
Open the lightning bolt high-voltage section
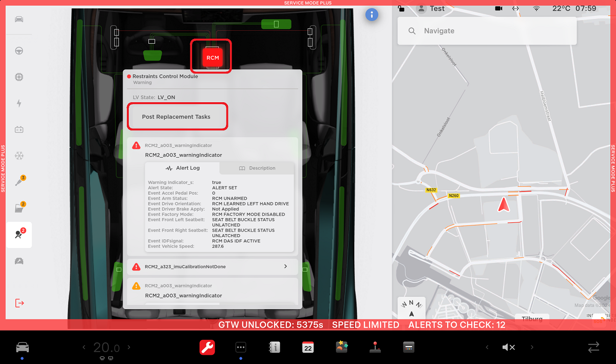(19, 103)
